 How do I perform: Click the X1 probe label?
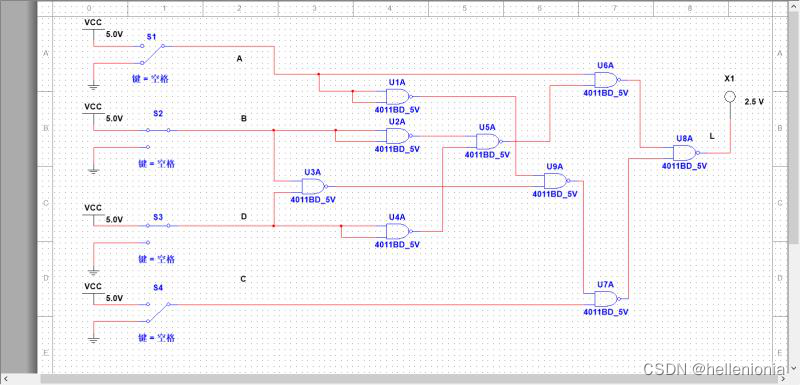(730, 79)
